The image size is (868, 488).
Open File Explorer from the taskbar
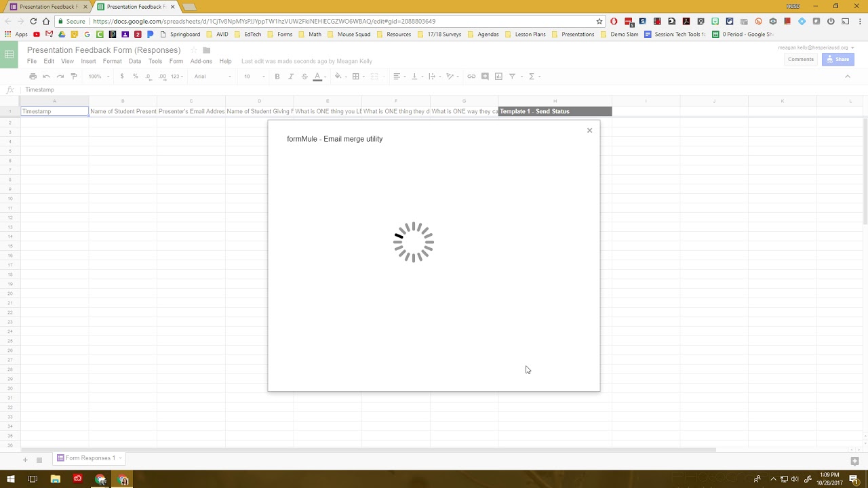pos(56,479)
